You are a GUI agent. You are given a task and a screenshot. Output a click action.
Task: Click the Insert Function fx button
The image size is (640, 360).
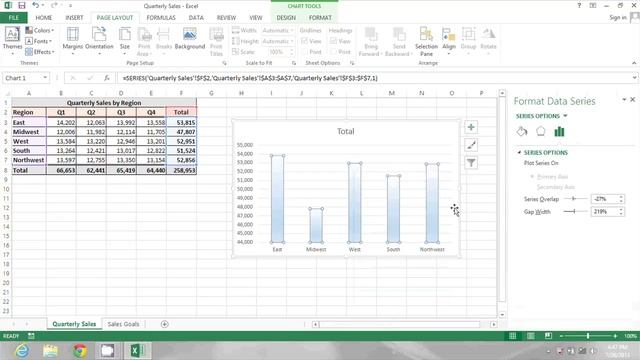[x=107, y=78]
